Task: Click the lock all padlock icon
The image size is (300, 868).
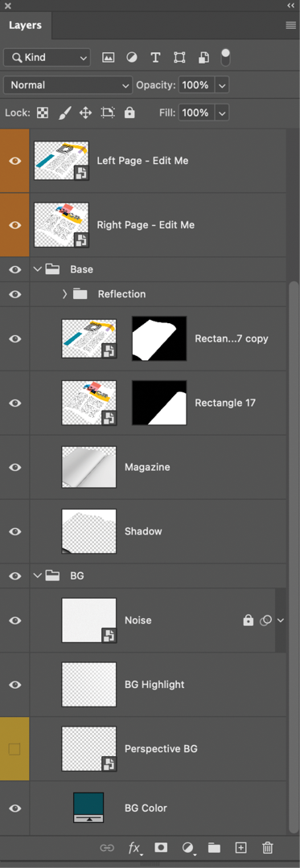Action: pyautogui.click(x=129, y=113)
